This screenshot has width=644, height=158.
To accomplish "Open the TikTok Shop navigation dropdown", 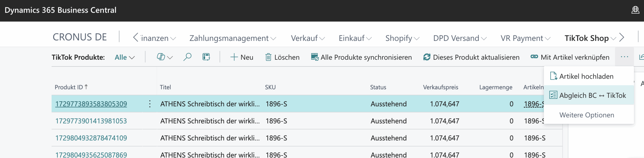I will (590, 38).
